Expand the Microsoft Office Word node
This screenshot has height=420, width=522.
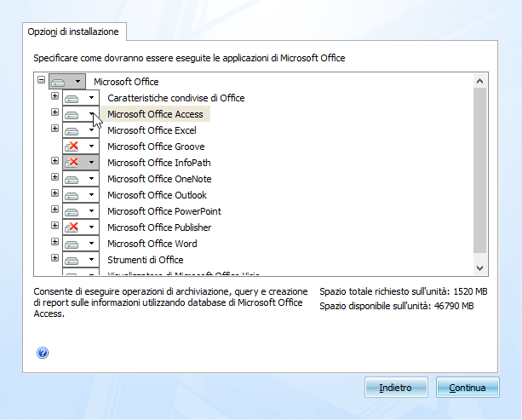(x=55, y=241)
